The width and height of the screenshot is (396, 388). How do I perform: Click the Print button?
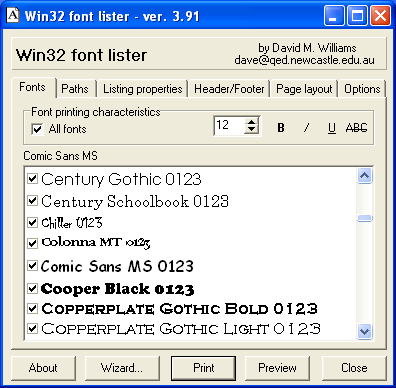pos(204,368)
